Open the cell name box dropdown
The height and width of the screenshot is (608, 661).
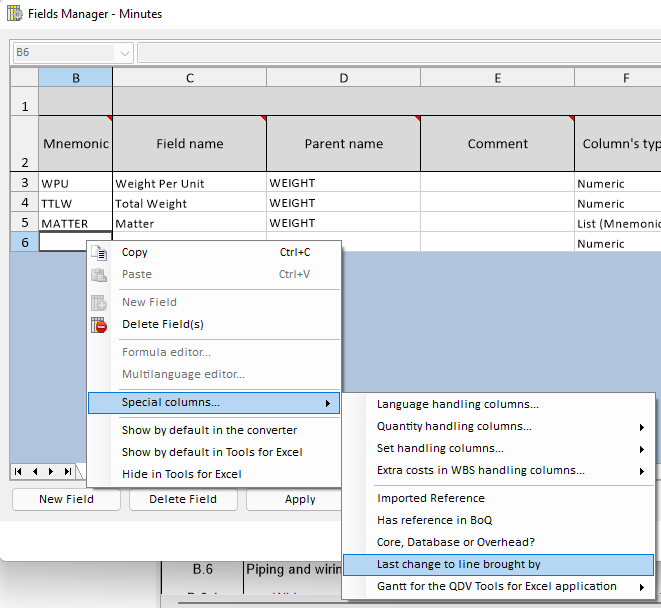[x=125, y=53]
